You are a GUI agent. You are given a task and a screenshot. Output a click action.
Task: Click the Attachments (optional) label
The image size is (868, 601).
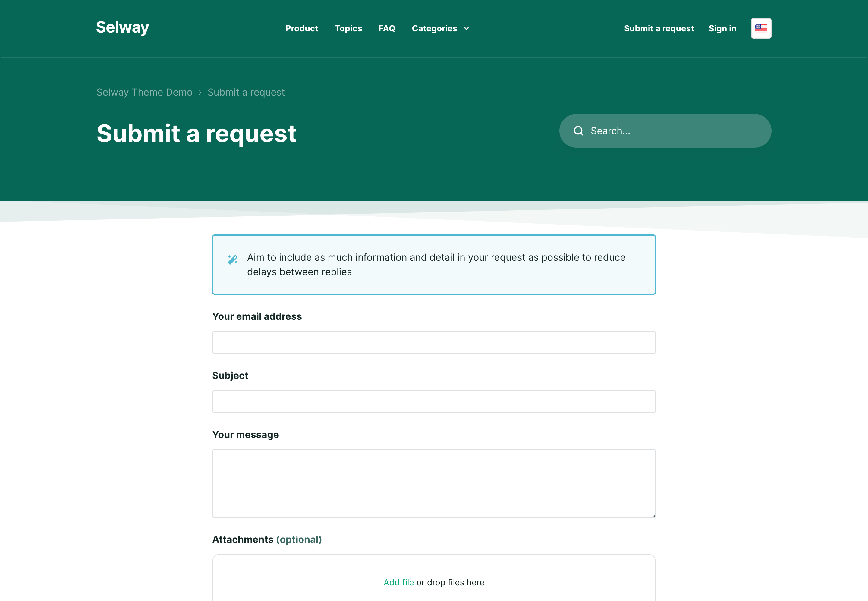(267, 539)
